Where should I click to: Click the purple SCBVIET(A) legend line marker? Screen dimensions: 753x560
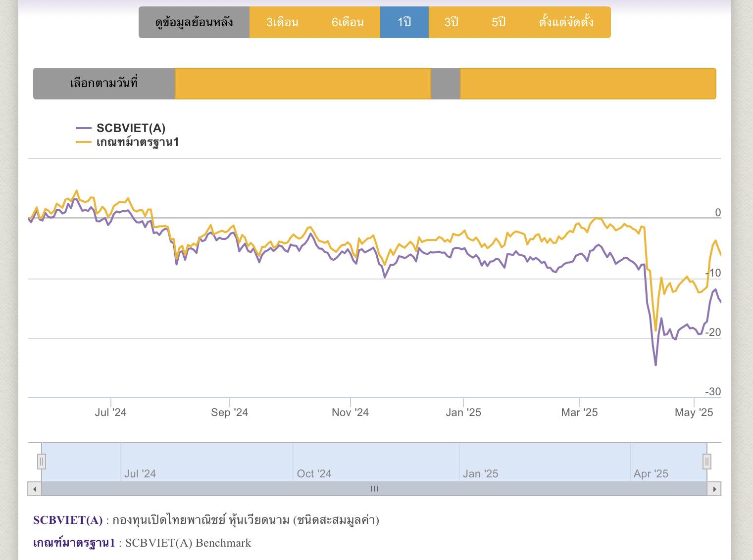[x=84, y=128]
